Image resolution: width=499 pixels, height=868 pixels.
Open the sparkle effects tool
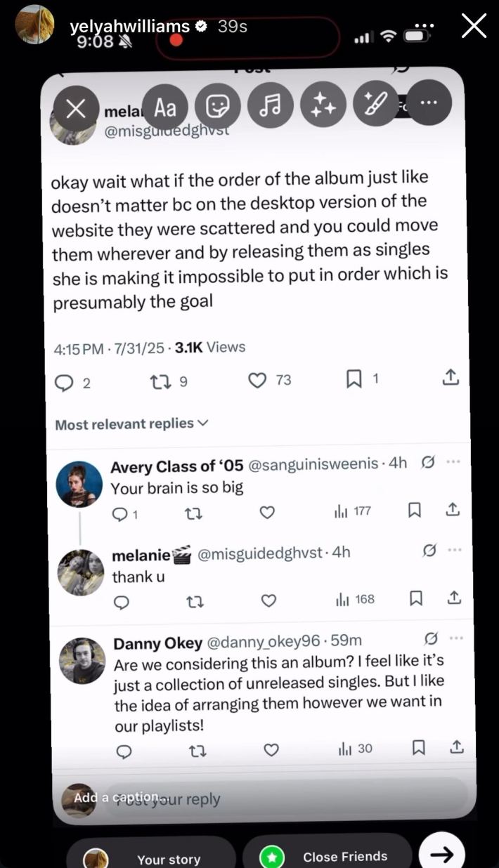pos(322,107)
